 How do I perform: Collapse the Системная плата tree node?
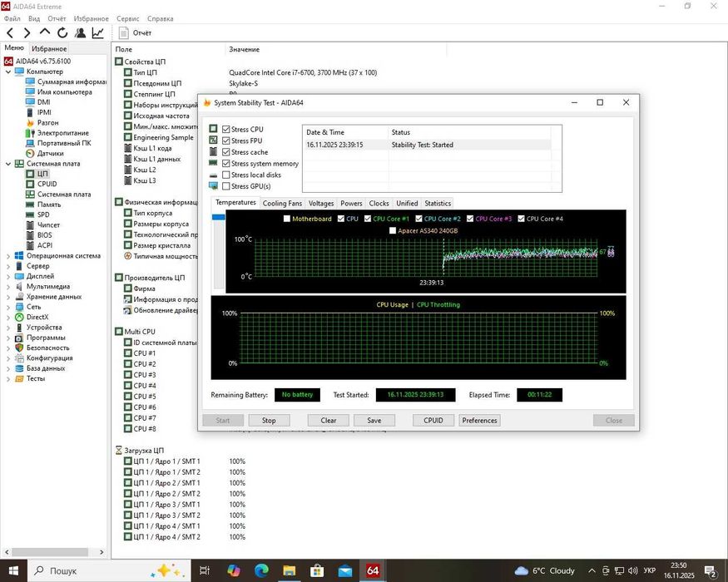[x=7, y=163]
